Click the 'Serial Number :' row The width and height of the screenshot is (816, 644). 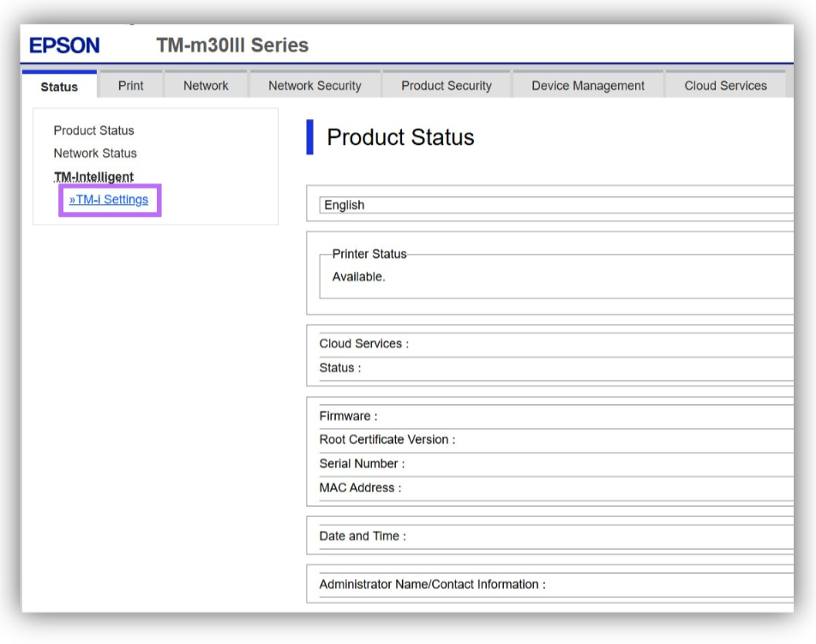click(556, 463)
